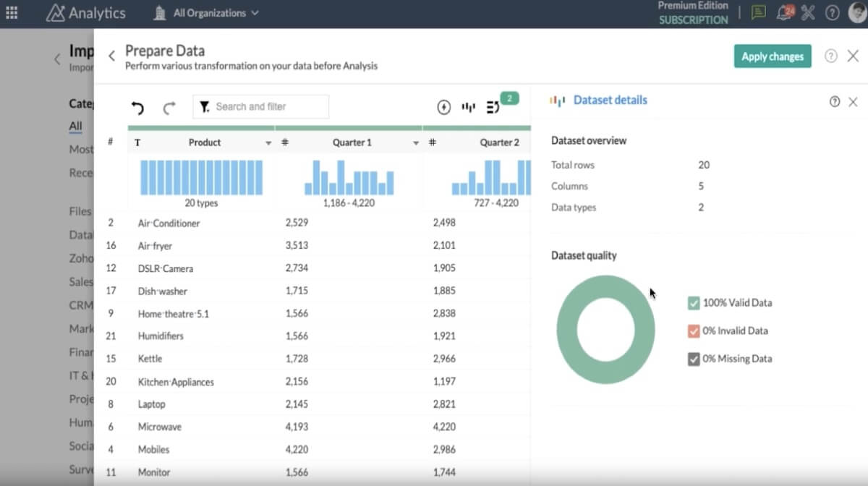Viewport: 868px width, 486px height.
Task: Click the Total rows value 20
Action: pos(704,165)
